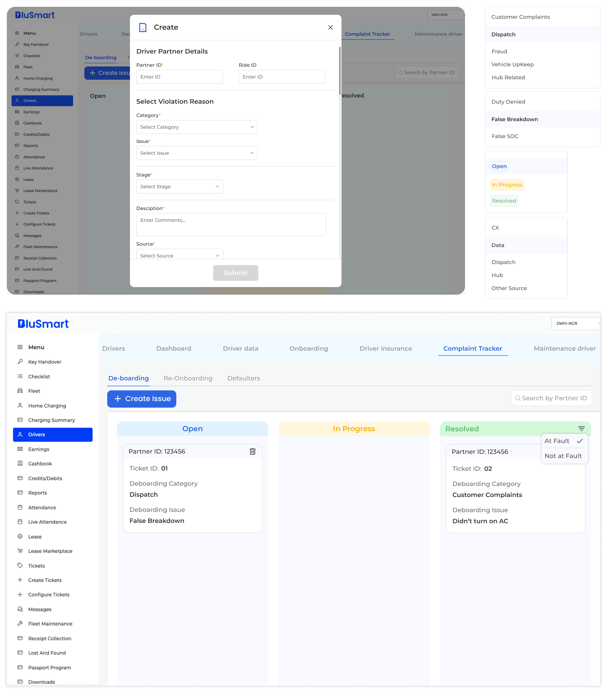Image resolution: width=611 pixels, height=700 pixels.
Task: Select At Fault in the Resolved filter menu
Action: tap(564, 441)
